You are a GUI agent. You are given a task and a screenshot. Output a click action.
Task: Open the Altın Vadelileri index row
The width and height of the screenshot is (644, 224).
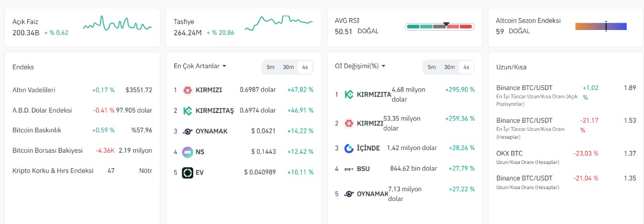(x=82, y=90)
